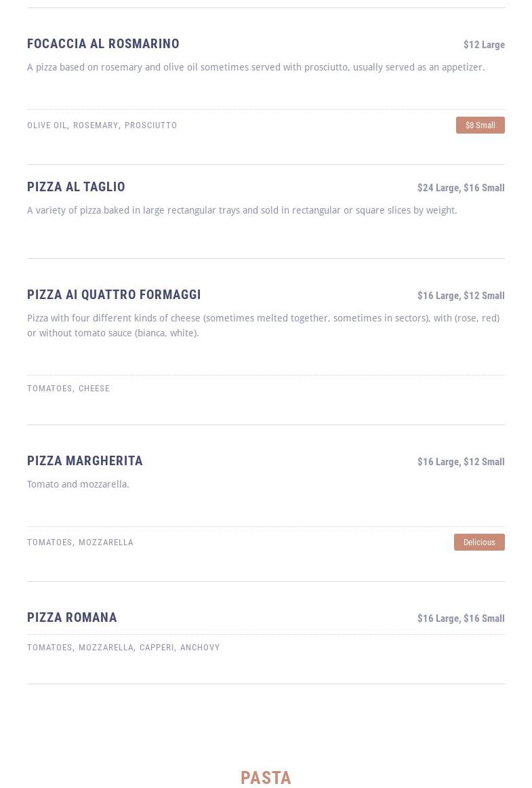Open the Pizza al Taglio menu item
Image resolution: width=532 pixels, height=788 pixels.
76,187
